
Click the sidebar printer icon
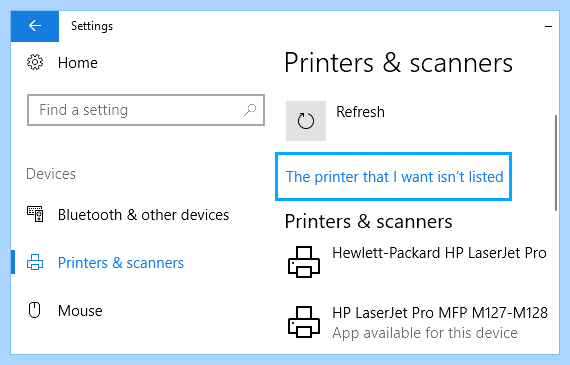(x=35, y=262)
